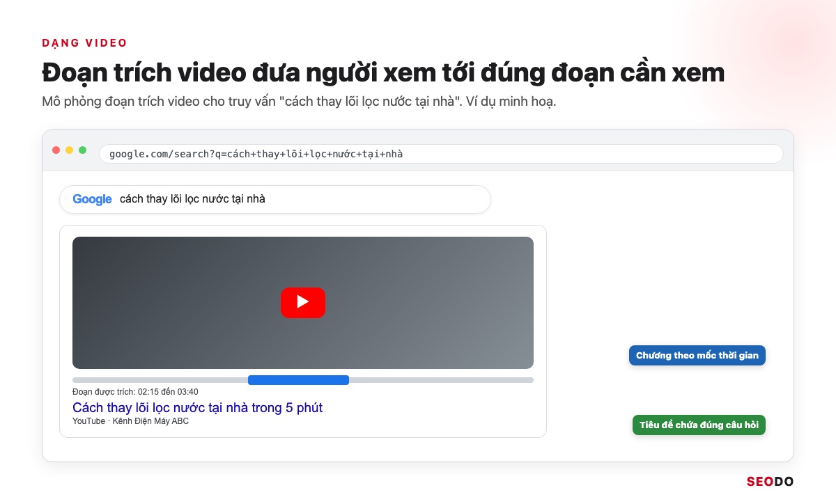This screenshot has height=504, width=836.
Task: Click the Google logo in search box
Action: pos(92,199)
